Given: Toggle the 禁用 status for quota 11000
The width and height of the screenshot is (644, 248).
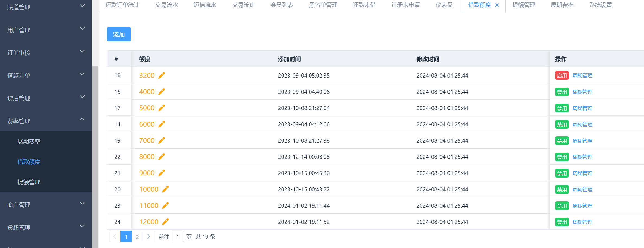Looking at the screenshot, I should click(562, 206).
